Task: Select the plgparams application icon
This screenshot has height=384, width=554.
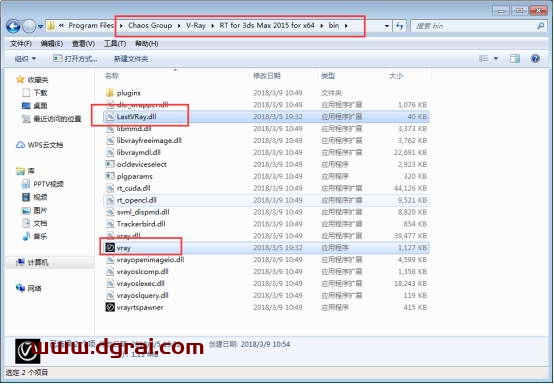Action: tap(110, 176)
